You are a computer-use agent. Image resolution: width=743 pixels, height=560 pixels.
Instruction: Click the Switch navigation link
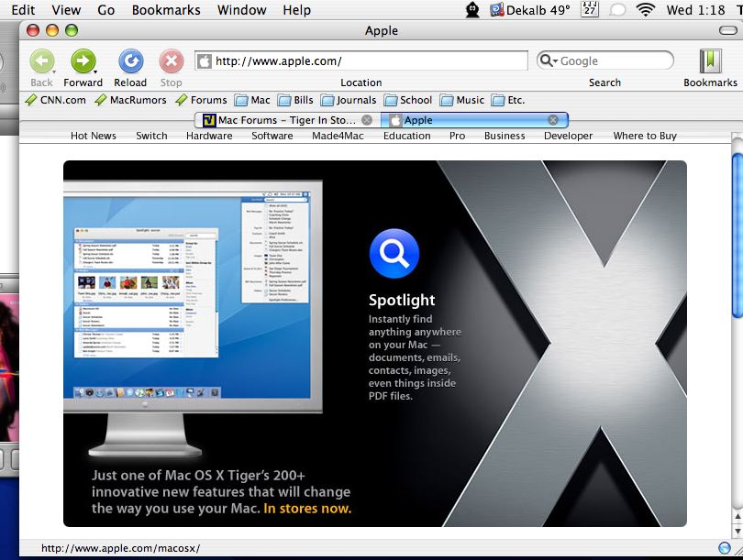point(151,136)
